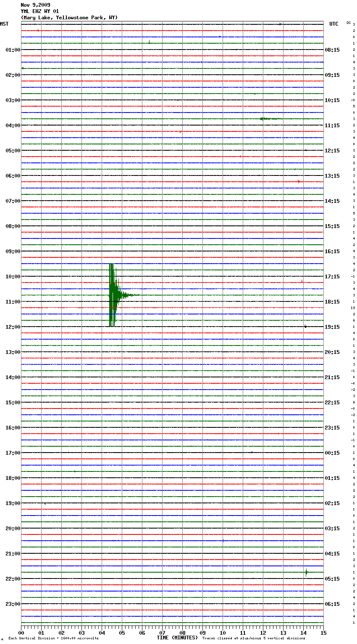Click the MST timezone header

click(4, 24)
